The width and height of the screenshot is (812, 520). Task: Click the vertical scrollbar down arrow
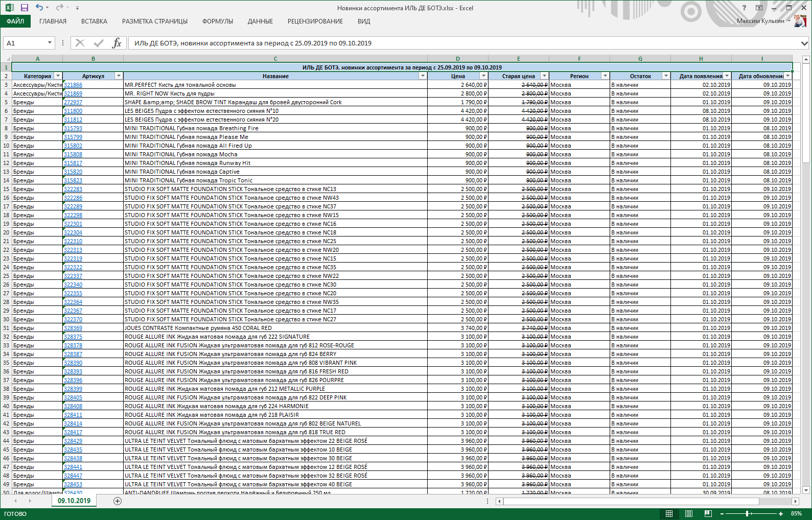806,490
